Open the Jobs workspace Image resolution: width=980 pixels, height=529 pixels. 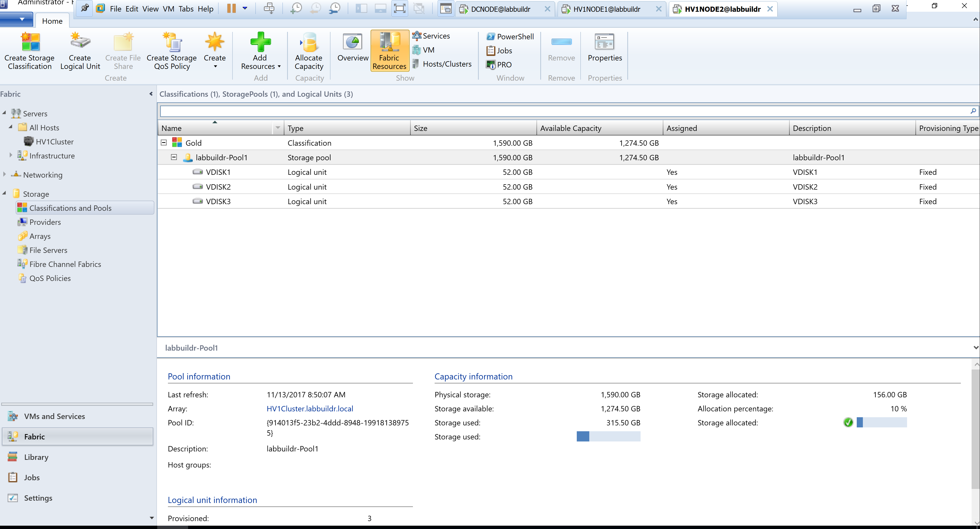[x=78, y=477]
